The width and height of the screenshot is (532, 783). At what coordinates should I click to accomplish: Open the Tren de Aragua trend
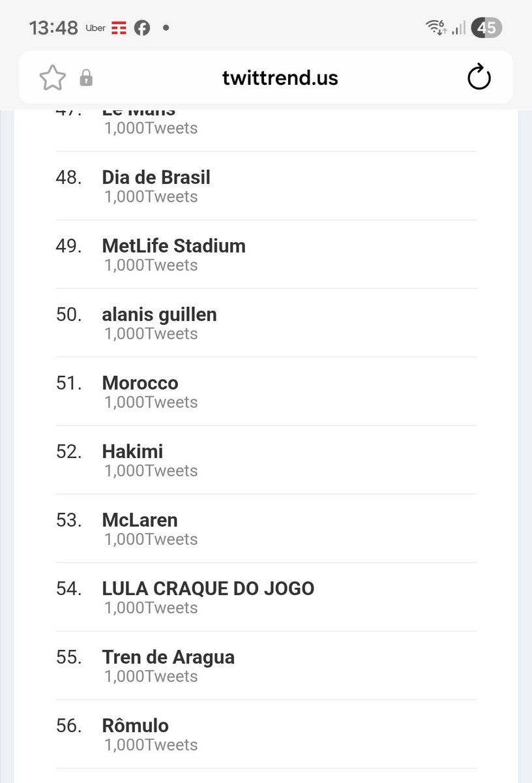point(168,657)
